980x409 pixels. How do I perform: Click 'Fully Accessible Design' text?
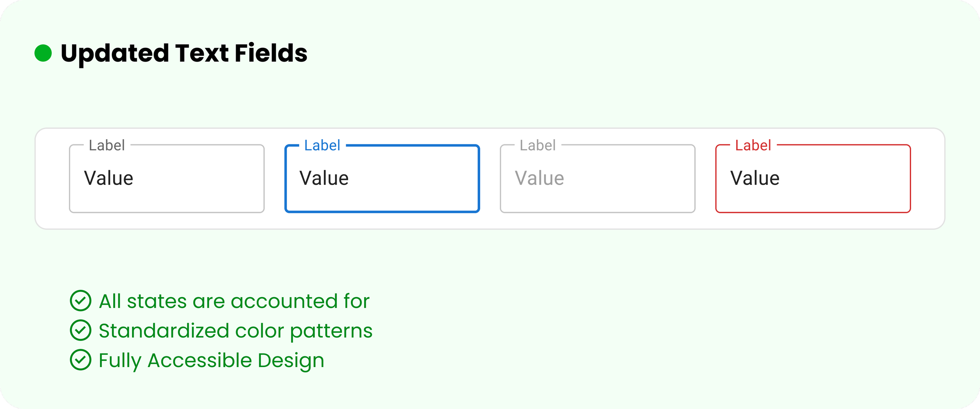pyautogui.click(x=211, y=360)
